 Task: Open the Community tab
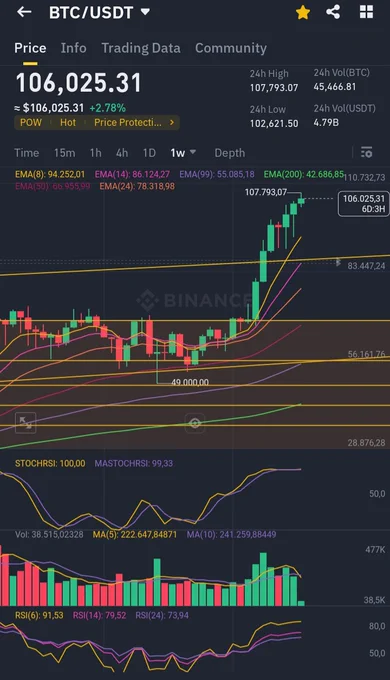(x=231, y=48)
